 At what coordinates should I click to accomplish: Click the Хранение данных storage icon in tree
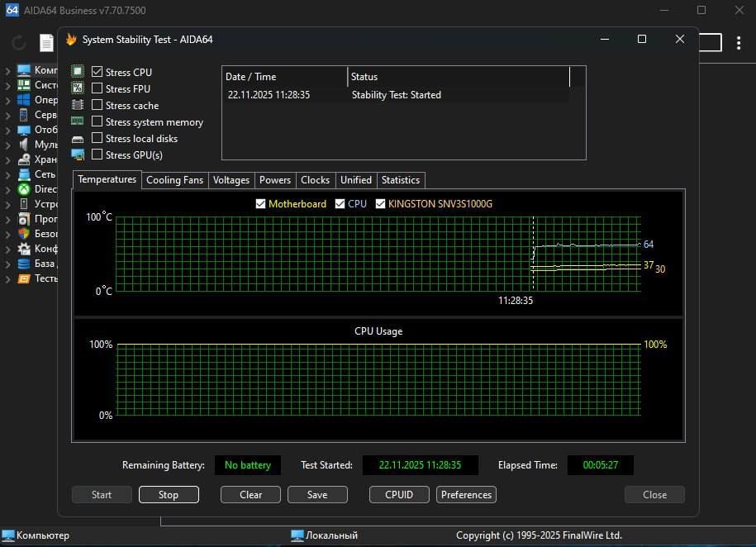24,159
